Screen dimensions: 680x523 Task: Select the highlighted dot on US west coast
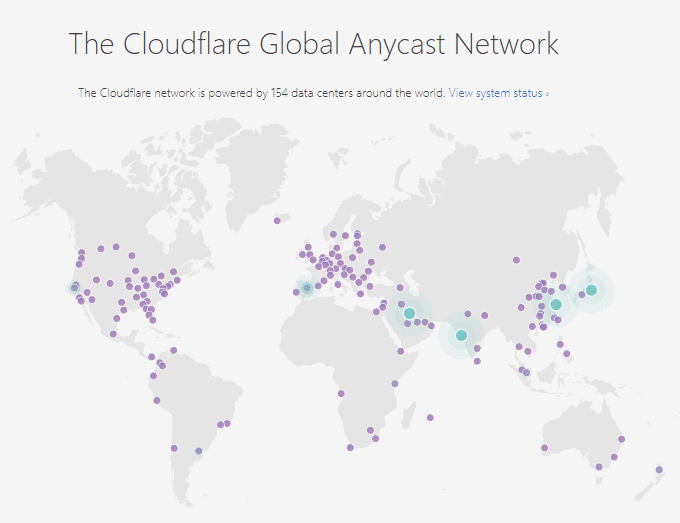tap(75, 288)
